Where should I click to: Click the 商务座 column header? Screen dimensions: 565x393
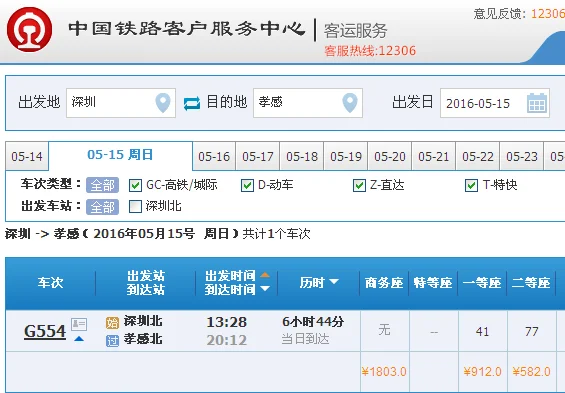384,283
